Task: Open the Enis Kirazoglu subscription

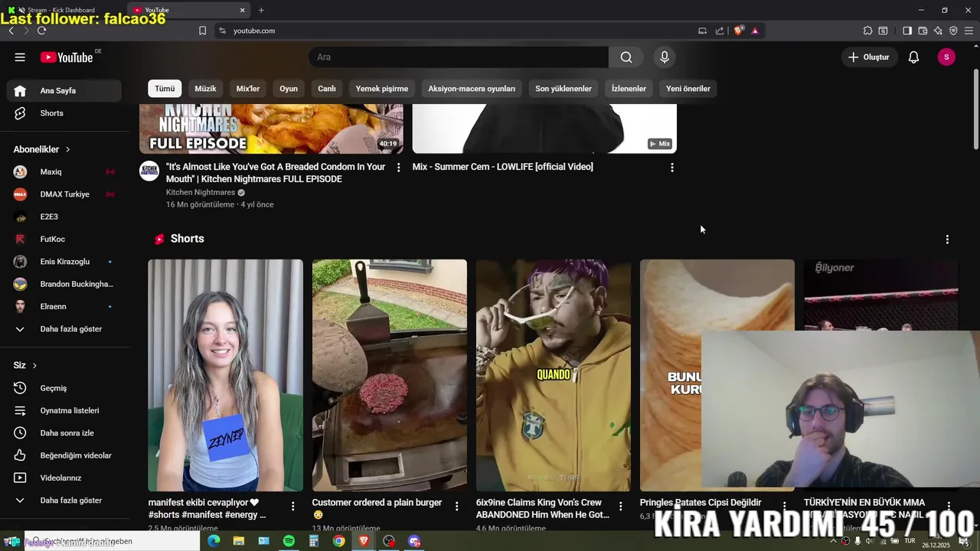Action: (64, 262)
